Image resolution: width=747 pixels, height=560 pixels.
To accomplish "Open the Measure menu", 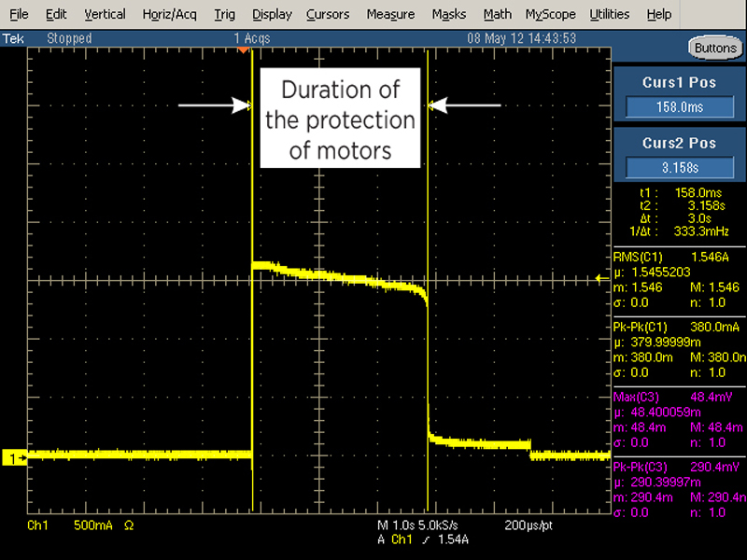I will click(x=390, y=15).
